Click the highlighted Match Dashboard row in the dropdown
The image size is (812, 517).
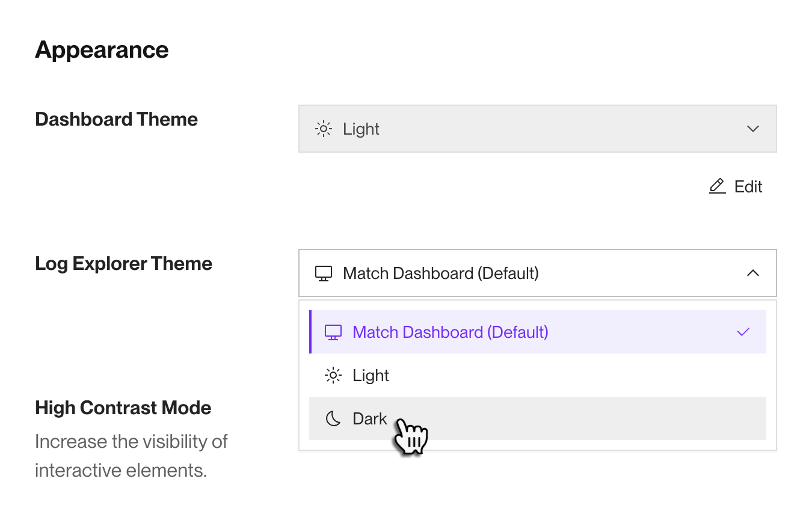tap(537, 332)
